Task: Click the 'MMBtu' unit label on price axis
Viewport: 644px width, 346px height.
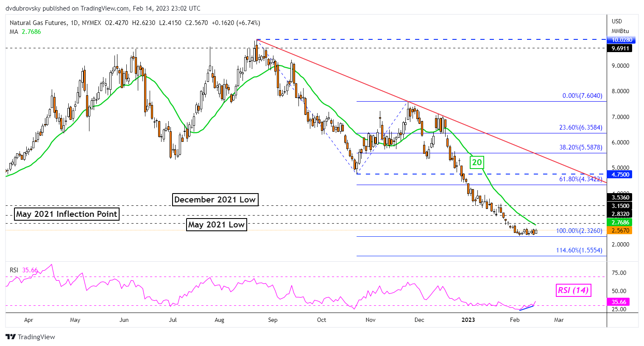Action: point(620,31)
